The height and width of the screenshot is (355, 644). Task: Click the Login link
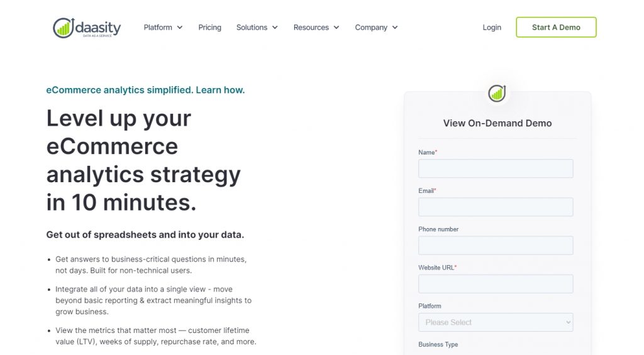pyautogui.click(x=492, y=28)
